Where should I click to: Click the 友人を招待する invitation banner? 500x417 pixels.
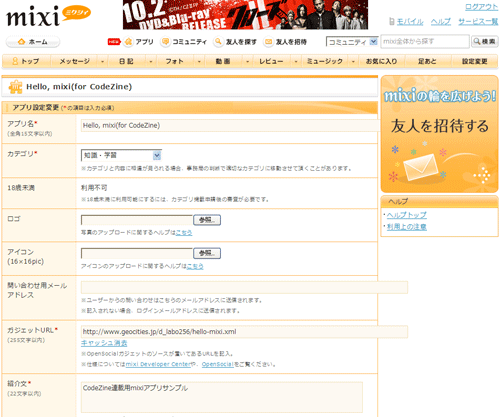pyautogui.click(x=440, y=134)
